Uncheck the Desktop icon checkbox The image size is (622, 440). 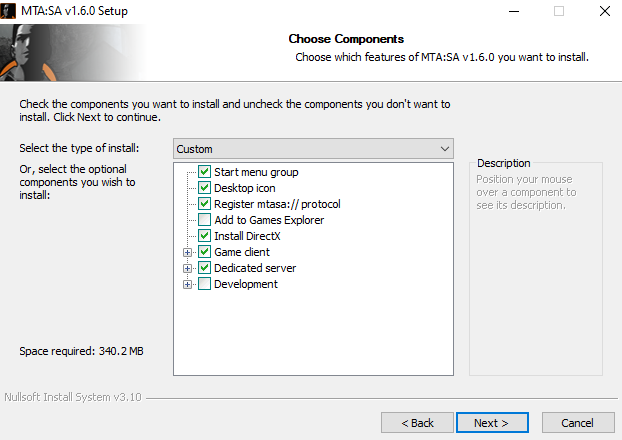coord(205,188)
